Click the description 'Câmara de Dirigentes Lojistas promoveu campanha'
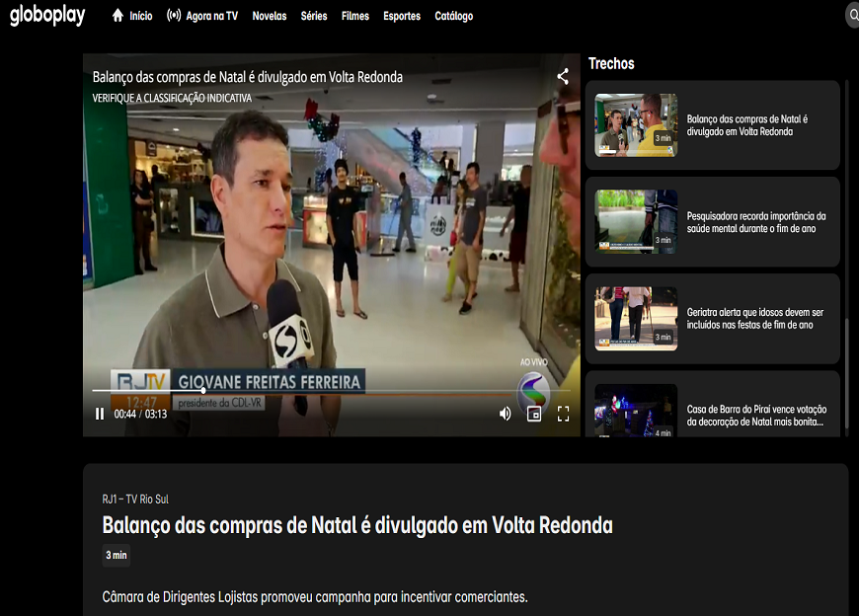Screen dimensions: 859x616 [315, 597]
